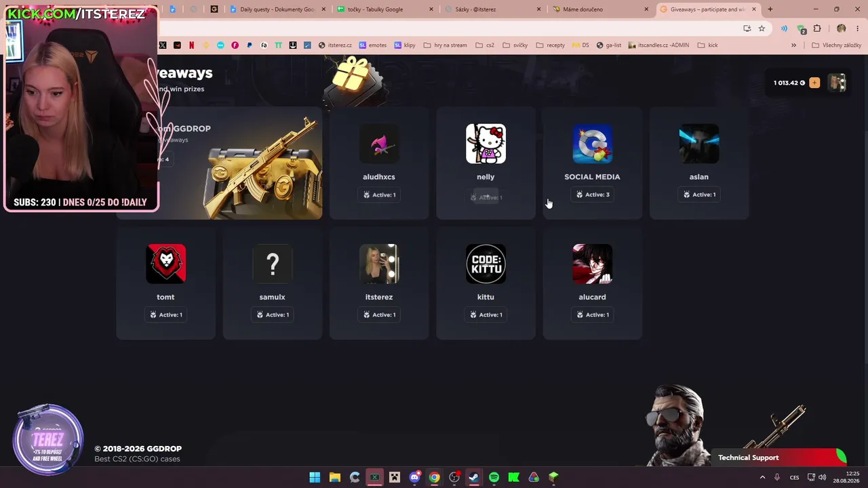Bookmark this page with the star icon
This screenshot has width=868, height=488.
click(762, 28)
